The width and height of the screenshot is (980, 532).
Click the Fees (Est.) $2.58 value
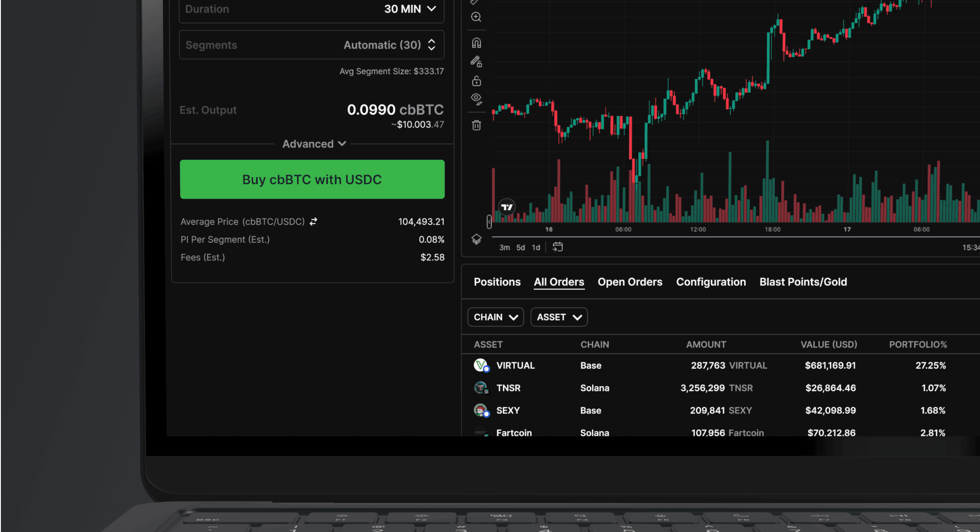[432, 258]
